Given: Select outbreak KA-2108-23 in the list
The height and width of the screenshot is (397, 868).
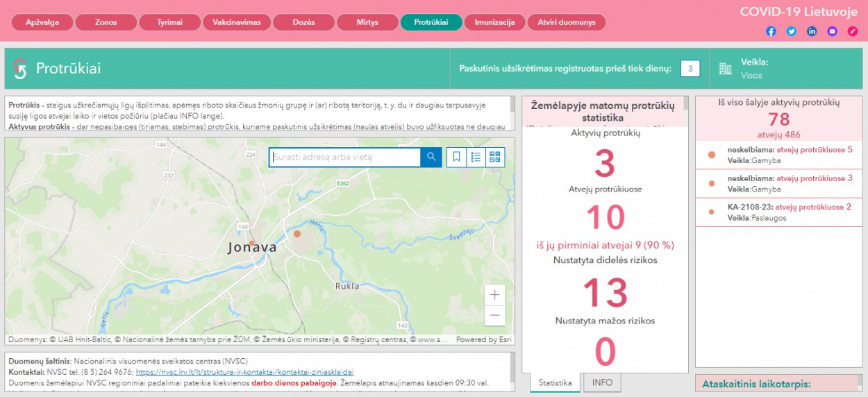Looking at the screenshot, I should (778, 212).
